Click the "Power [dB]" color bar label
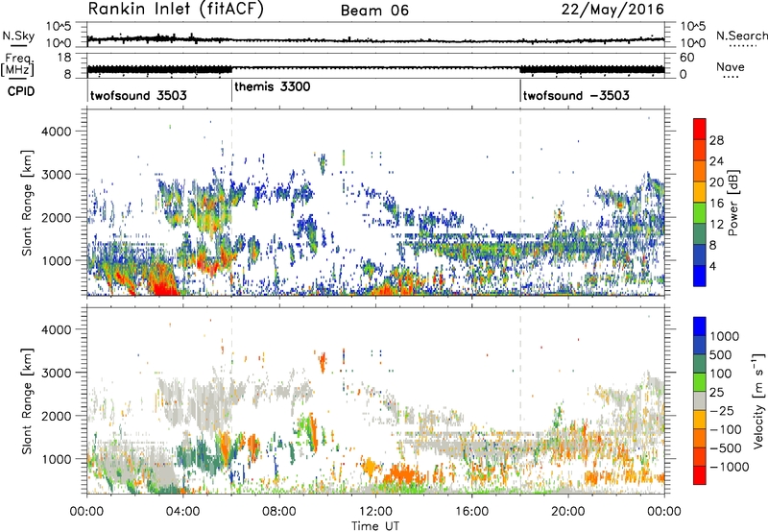768x532 pixels. pyautogui.click(x=732, y=203)
